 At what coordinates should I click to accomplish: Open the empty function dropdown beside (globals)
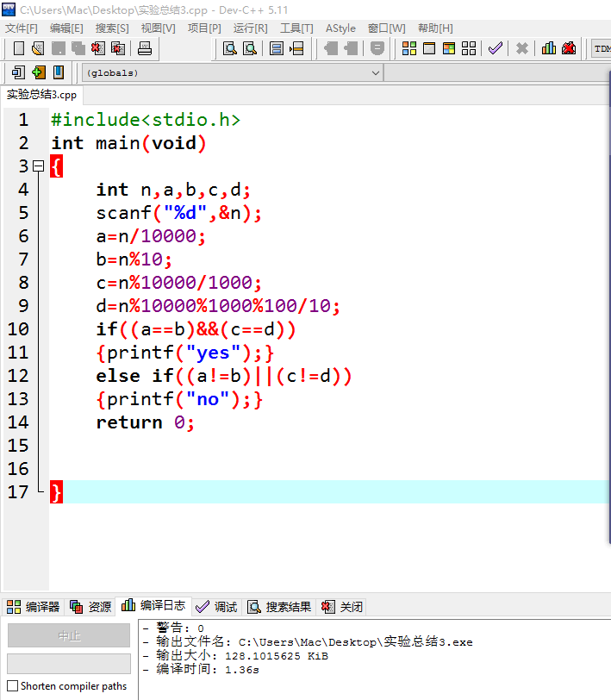[496, 72]
